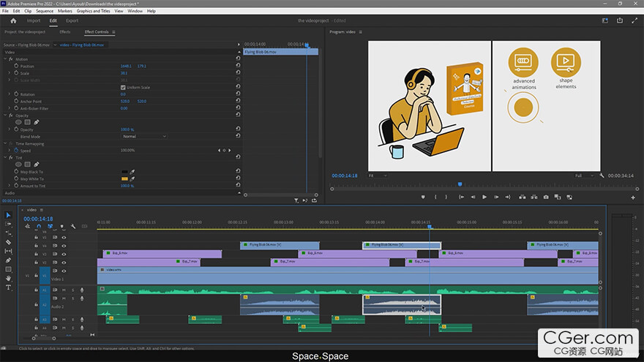644x362 pixels.
Task: Pick Map Black To color swatch
Action: click(x=124, y=172)
